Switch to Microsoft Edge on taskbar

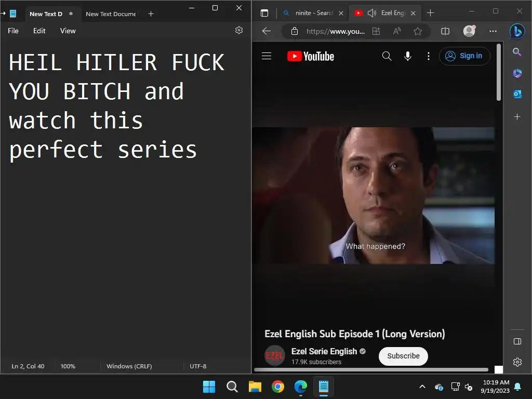pyautogui.click(x=301, y=387)
